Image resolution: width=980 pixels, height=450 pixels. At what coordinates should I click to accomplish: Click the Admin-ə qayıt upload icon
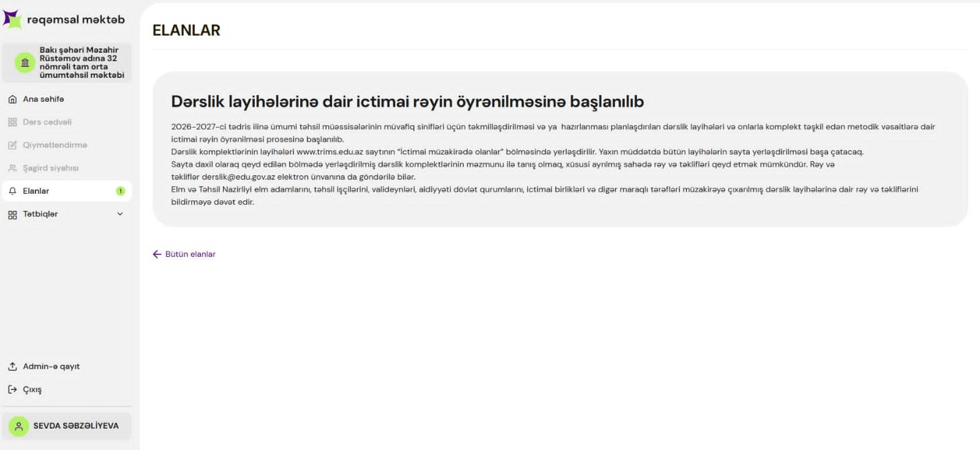pos(12,367)
